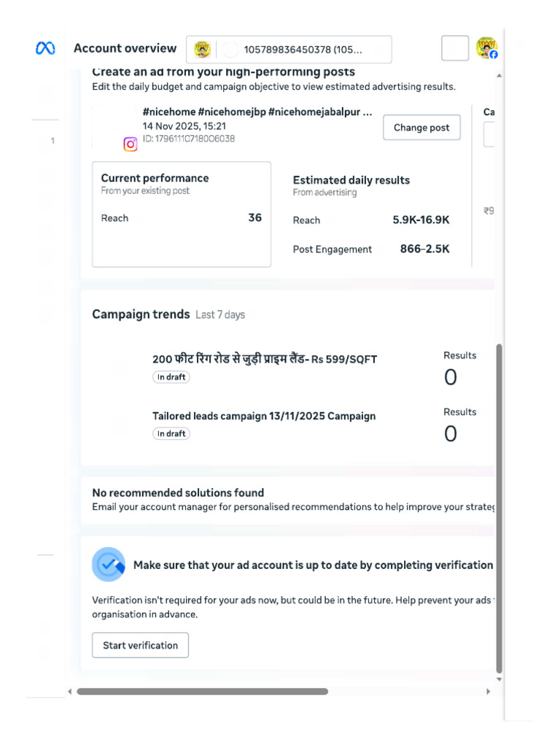Click the vertical scrollbar thumb
Viewport: 560px width, 747px height.
499,508
